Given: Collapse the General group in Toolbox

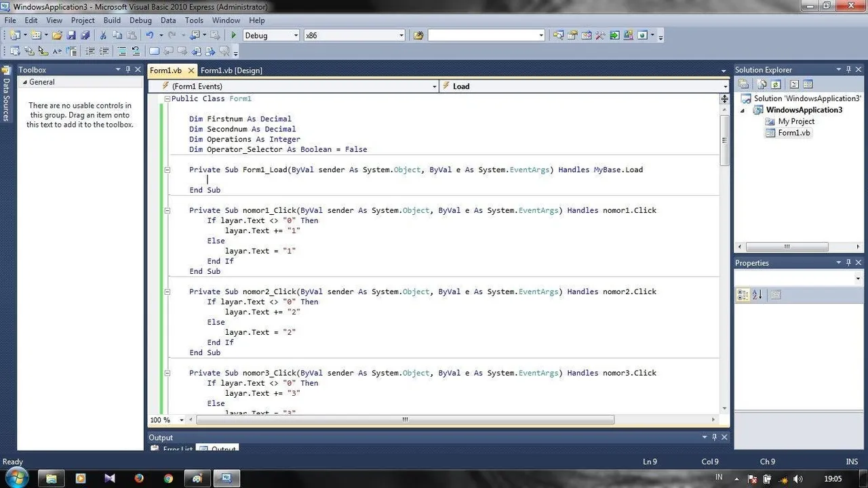Looking at the screenshot, I should pos(24,82).
